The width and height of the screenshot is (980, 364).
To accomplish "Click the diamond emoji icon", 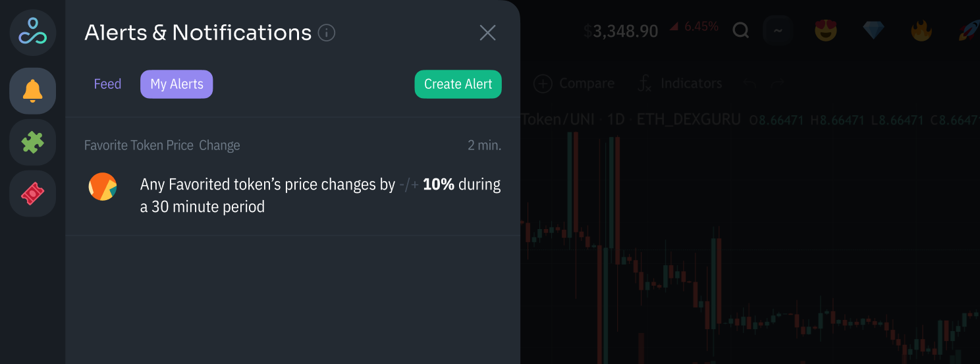I will point(873,30).
